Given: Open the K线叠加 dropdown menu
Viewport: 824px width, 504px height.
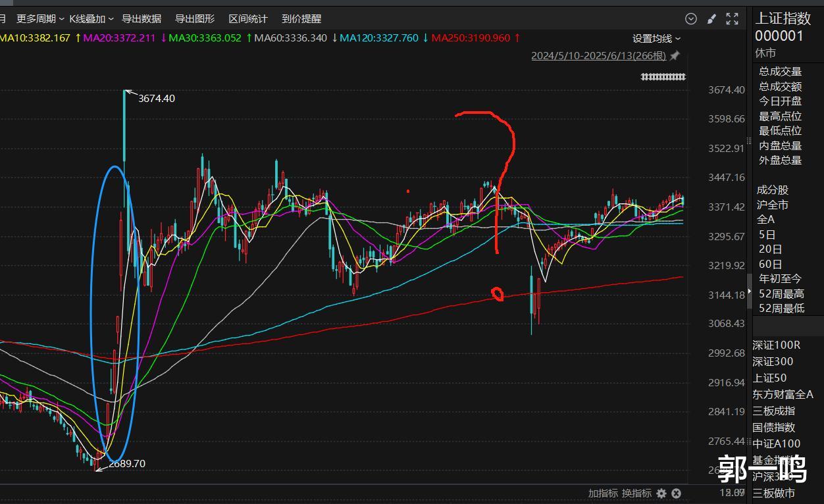Looking at the screenshot, I should click(91, 19).
